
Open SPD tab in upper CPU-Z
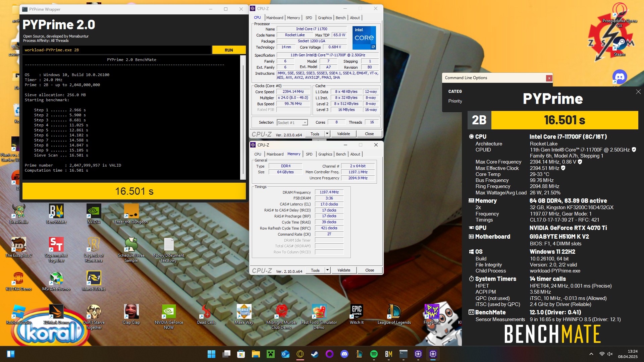pos(309,18)
